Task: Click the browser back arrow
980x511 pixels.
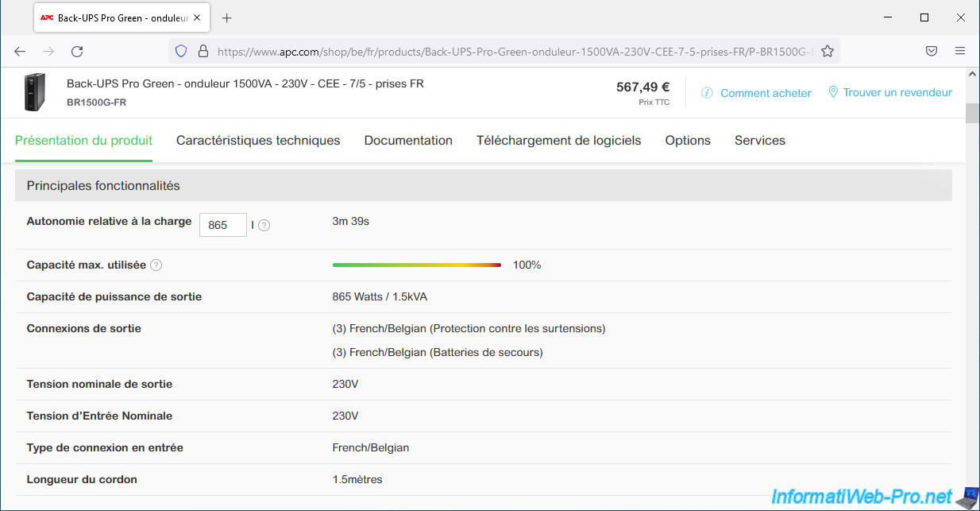Action: click(x=20, y=51)
